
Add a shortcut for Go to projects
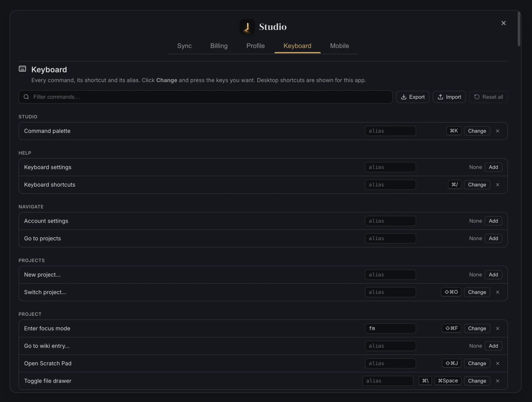coord(493,238)
